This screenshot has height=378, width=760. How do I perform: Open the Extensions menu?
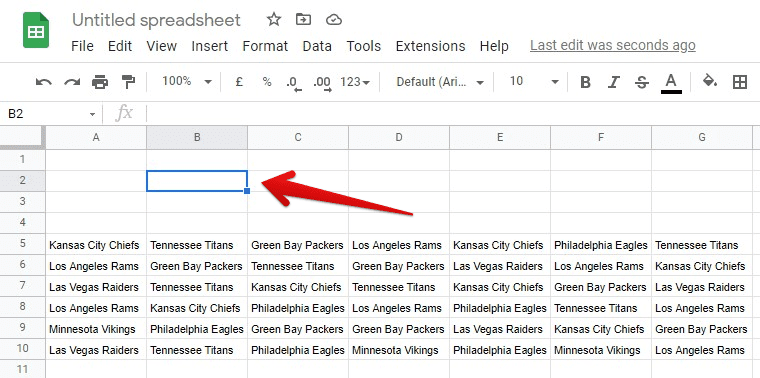click(x=430, y=46)
